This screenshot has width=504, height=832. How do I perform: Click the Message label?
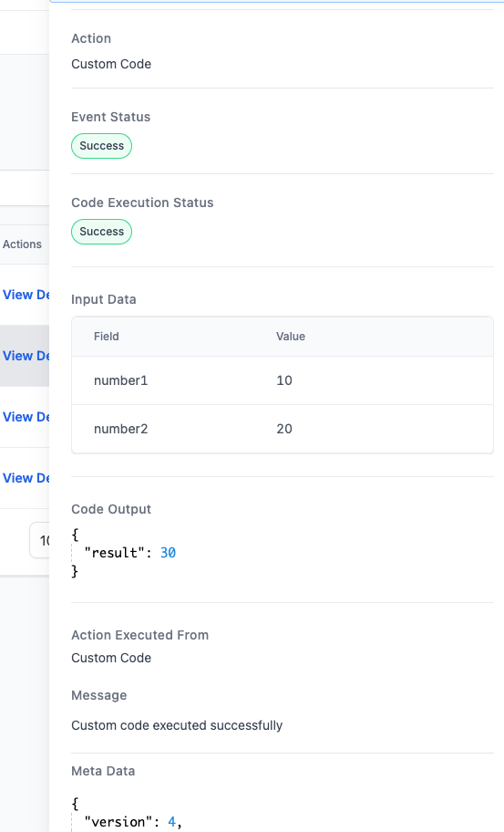(x=99, y=696)
